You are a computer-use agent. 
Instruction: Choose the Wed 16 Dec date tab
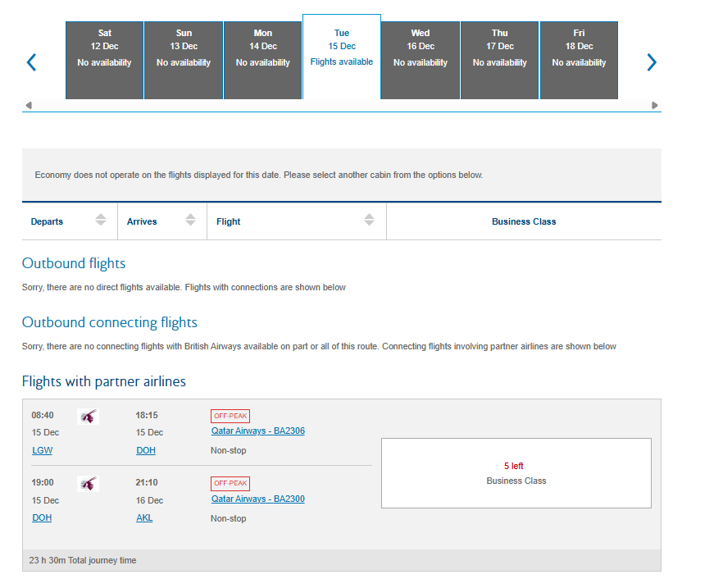pyautogui.click(x=421, y=61)
